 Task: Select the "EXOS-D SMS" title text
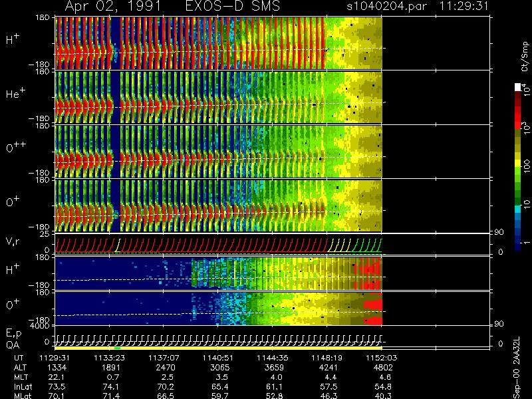233,7
